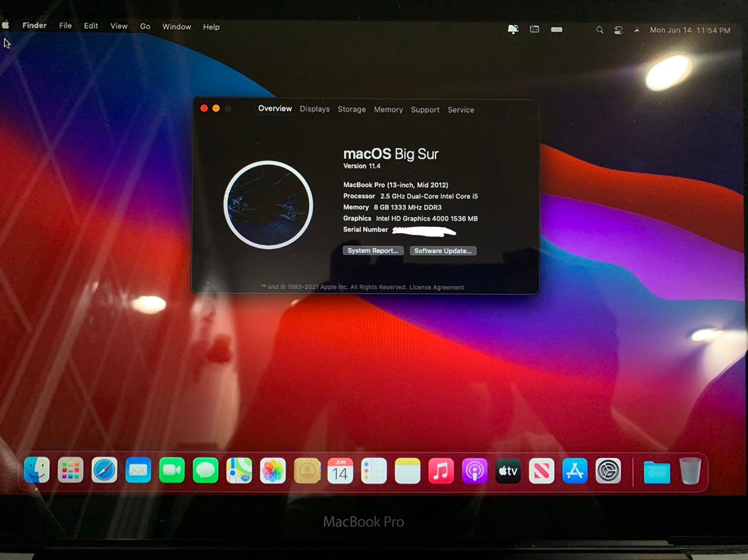
Task: Launch Photos from the Dock
Action: pos(273,470)
